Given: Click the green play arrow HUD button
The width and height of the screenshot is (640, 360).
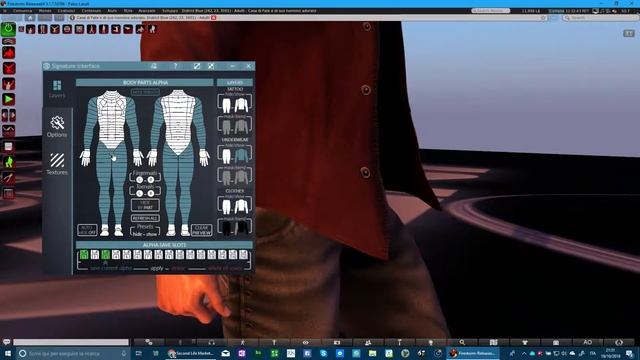Looking at the screenshot, I should pyautogui.click(x=9, y=99).
